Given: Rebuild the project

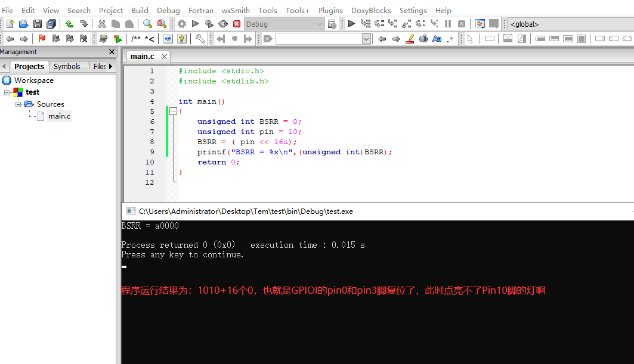Looking at the screenshot, I should pos(223,24).
